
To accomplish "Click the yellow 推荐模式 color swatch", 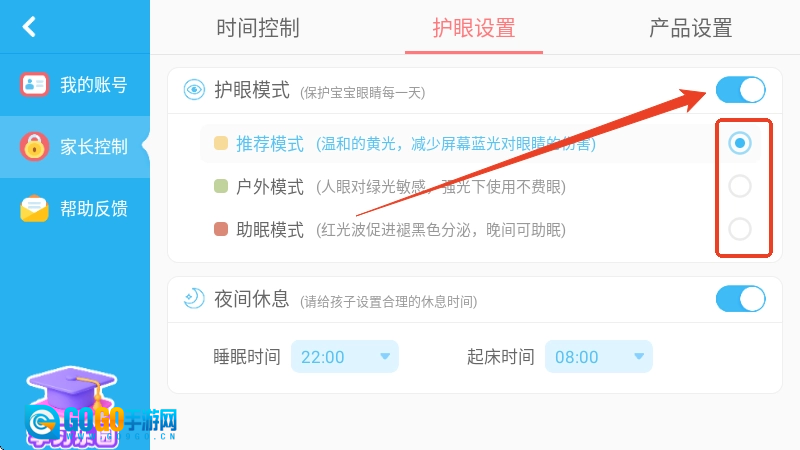I will [221, 143].
